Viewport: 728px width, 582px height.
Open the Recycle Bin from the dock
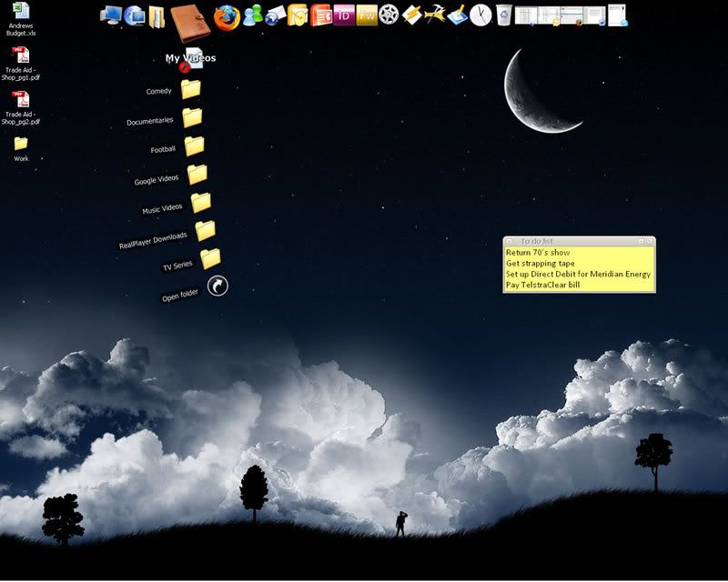(x=503, y=15)
